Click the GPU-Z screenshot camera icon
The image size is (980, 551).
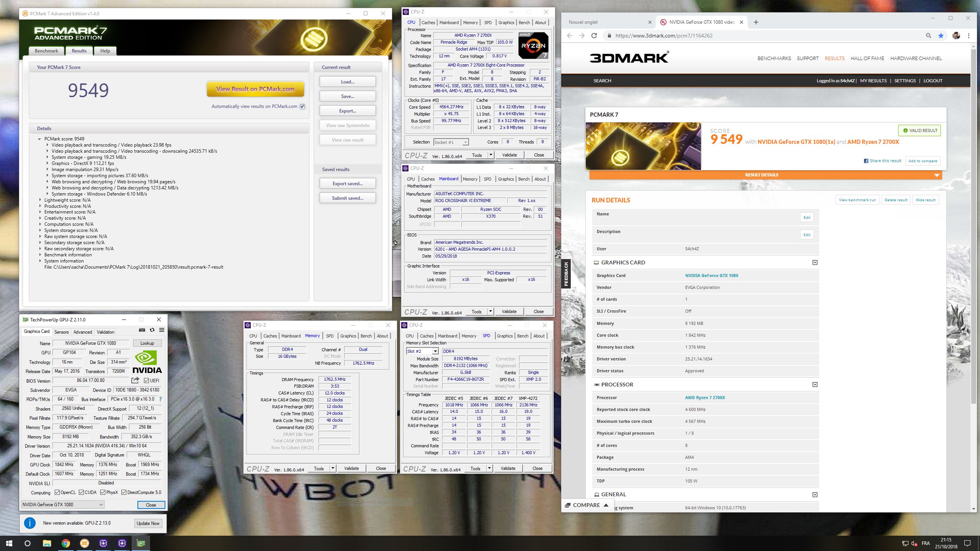(x=142, y=330)
